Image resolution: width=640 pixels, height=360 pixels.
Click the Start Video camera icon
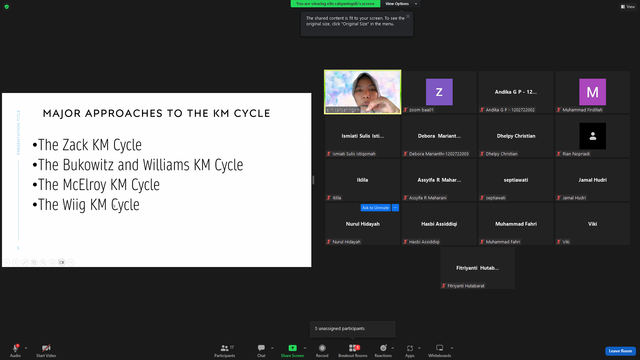(x=46, y=348)
